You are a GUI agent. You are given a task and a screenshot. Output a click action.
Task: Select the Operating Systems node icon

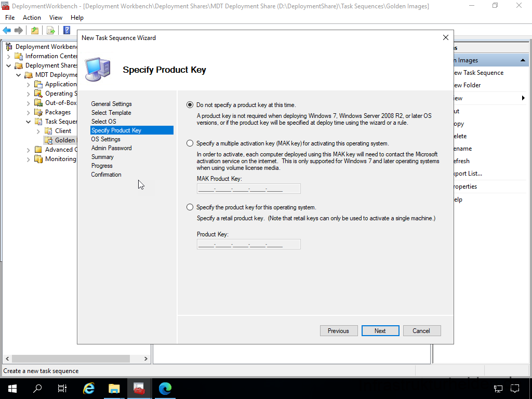pyautogui.click(x=38, y=94)
